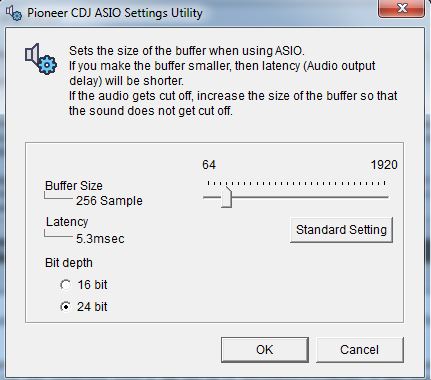431x380 pixels.
Task: Click the Cancel button
Action: click(359, 350)
